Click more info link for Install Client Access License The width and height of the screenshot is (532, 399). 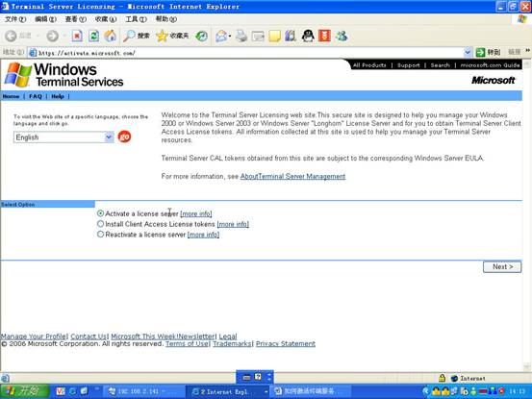click(233, 224)
